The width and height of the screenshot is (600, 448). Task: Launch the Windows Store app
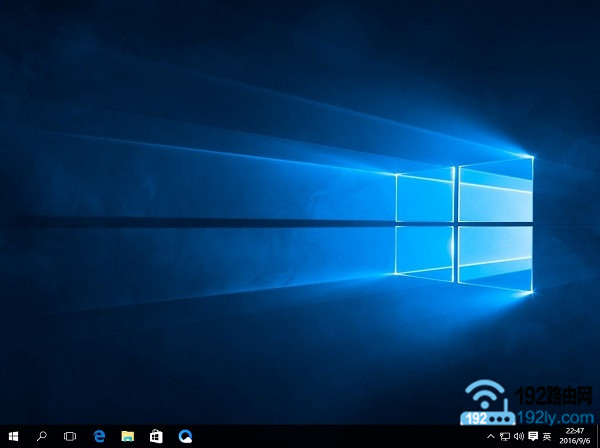tap(156, 436)
